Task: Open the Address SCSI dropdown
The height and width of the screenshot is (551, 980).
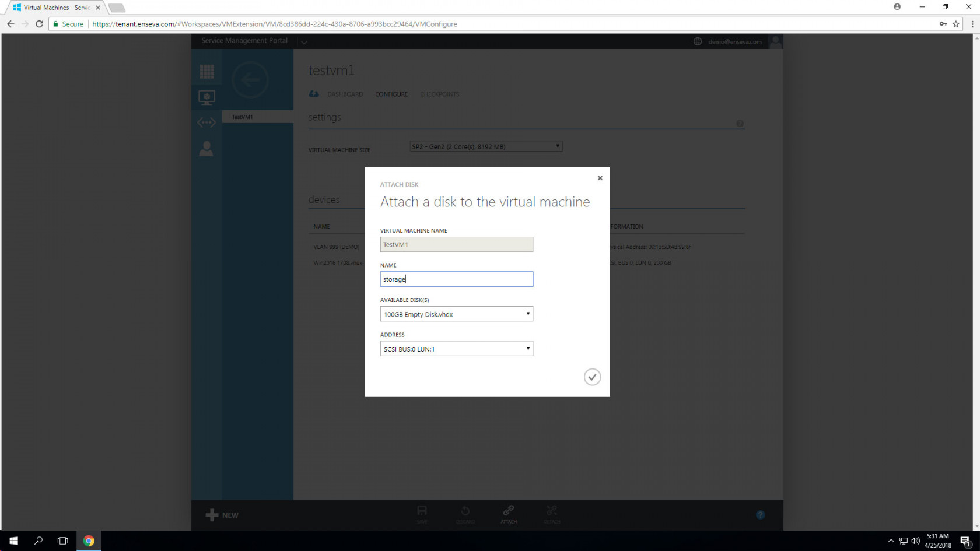Action: tap(456, 349)
